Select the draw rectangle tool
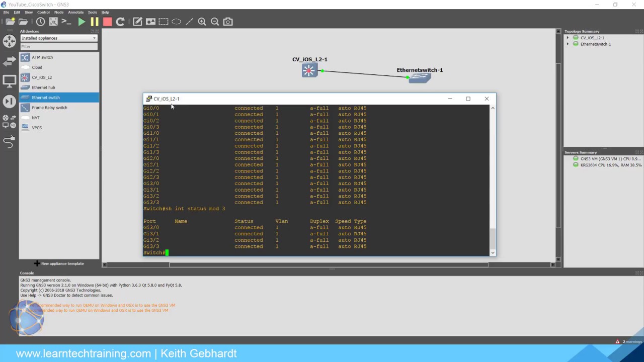The image size is (644, 362). click(x=164, y=22)
